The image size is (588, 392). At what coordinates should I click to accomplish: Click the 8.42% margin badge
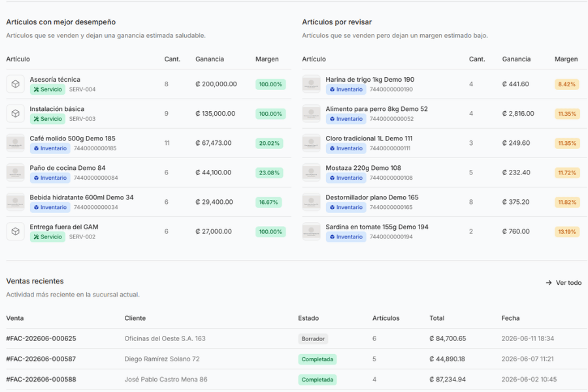click(566, 84)
